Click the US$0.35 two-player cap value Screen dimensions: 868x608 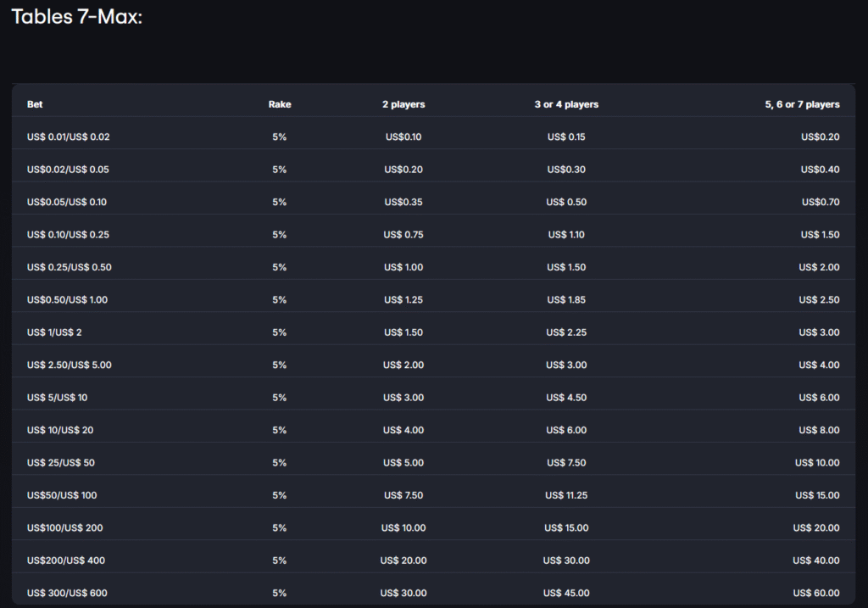[x=403, y=203]
